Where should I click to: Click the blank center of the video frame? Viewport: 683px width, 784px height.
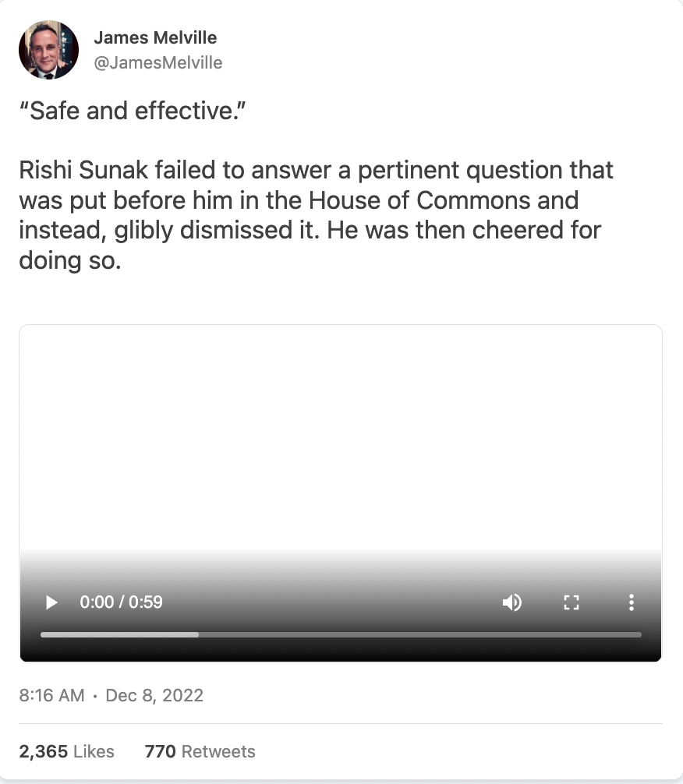point(341,436)
